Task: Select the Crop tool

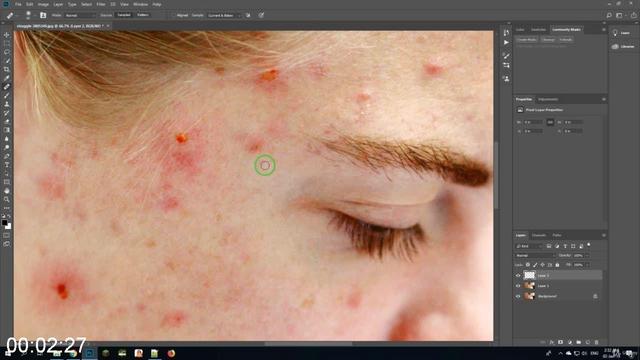Action: pos(7,69)
